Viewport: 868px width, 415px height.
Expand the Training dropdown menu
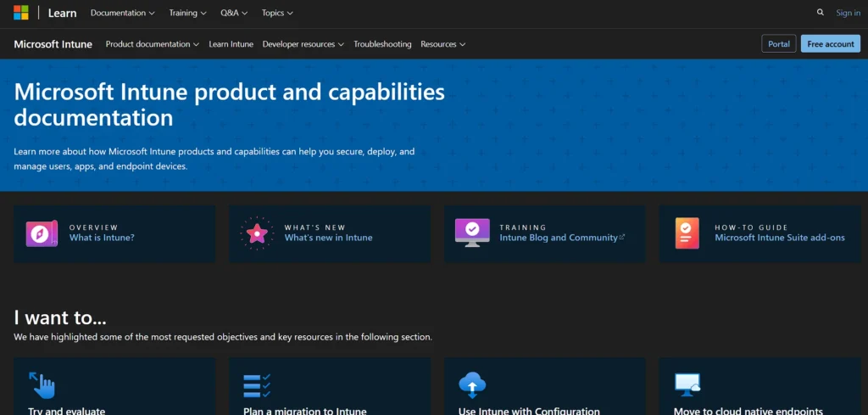tap(187, 13)
